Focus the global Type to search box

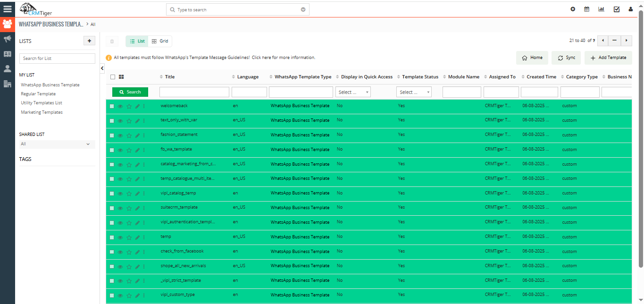pyautogui.click(x=238, y=9)
